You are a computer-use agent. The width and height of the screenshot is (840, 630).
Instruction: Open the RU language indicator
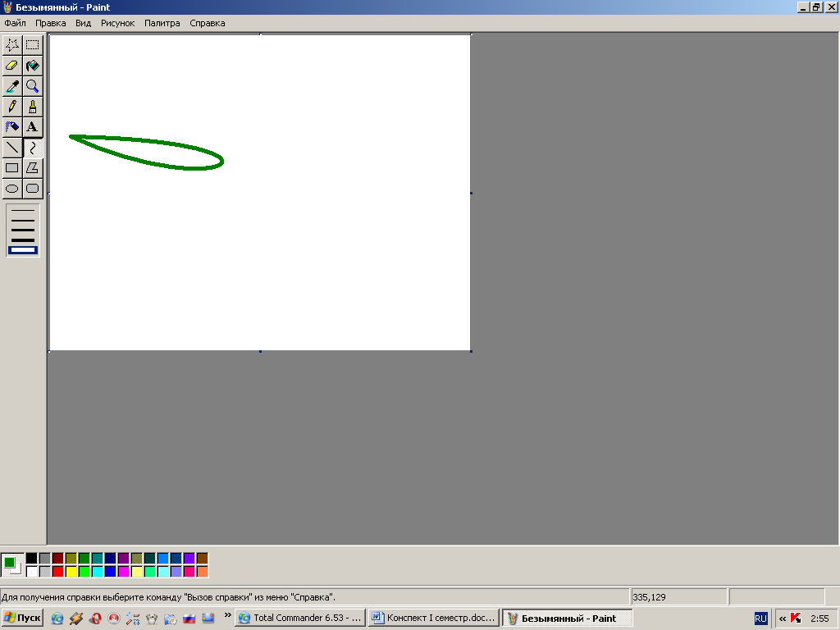[760, 619]
